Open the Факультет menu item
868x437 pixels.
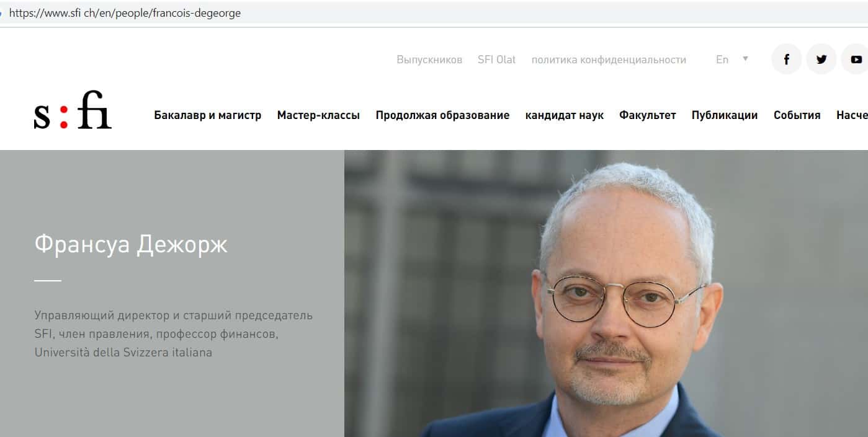[648, 115]
